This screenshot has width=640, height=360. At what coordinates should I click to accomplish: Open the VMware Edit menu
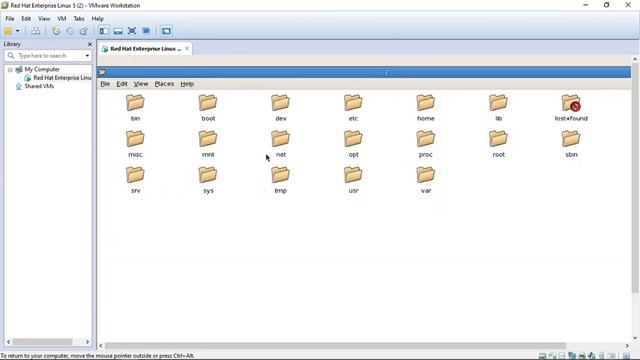pos(26,19)
